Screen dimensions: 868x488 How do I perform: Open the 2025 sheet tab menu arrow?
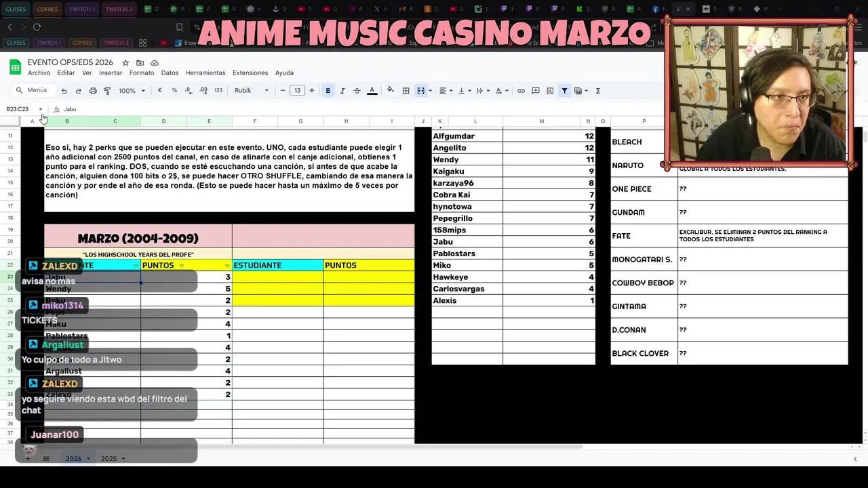pyautogui.click(x=123, y=459)
